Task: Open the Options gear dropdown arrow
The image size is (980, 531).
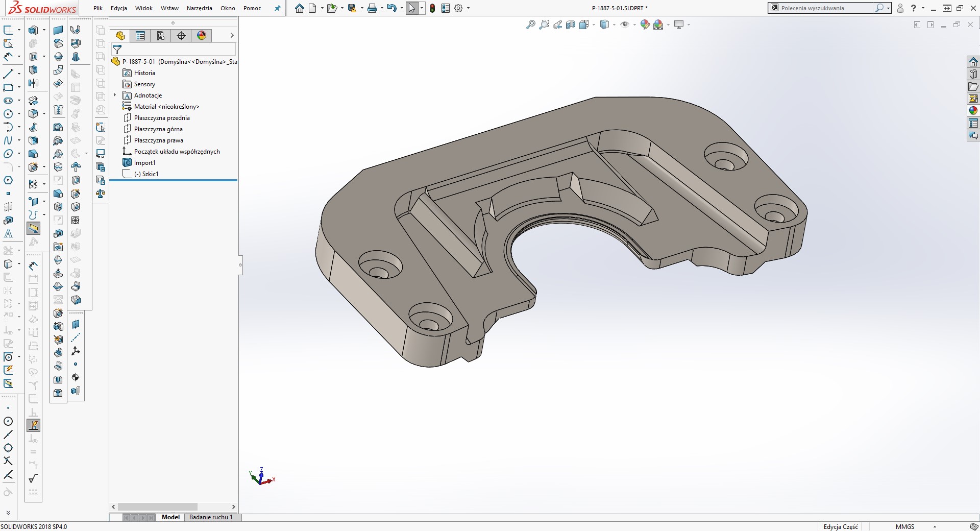Action: (468, 8)
